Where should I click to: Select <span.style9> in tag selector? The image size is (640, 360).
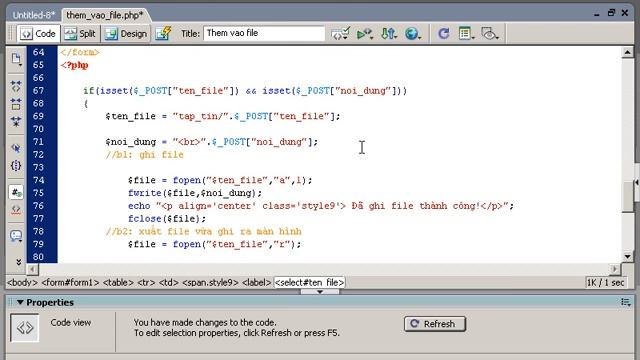click(x=210, y=282)
